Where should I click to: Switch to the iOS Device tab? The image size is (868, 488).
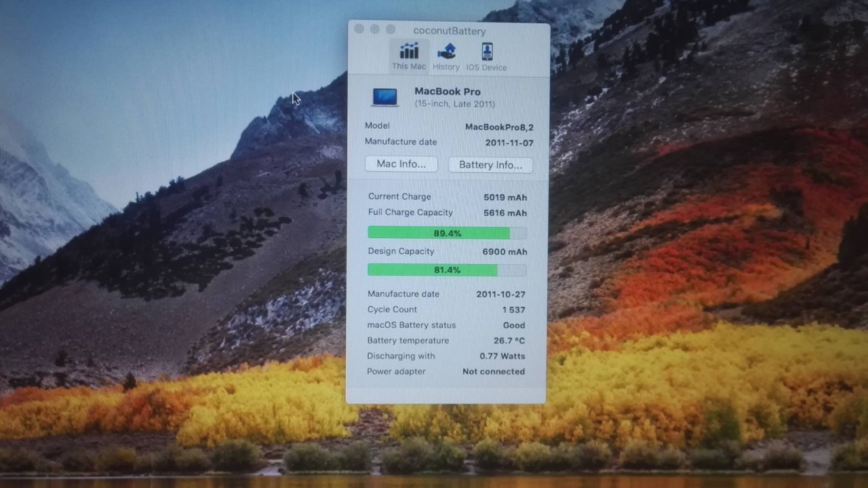486,56
